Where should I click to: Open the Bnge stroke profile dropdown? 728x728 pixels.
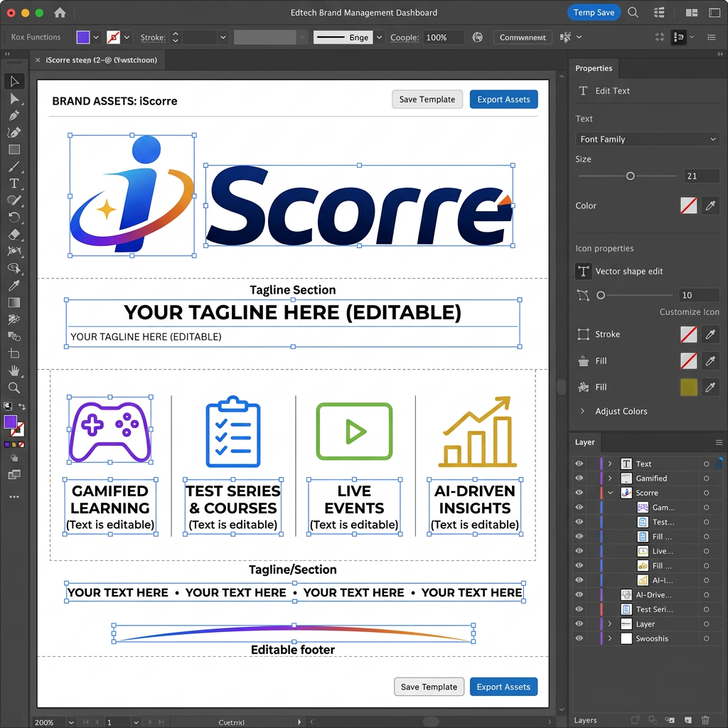point(380,37)
